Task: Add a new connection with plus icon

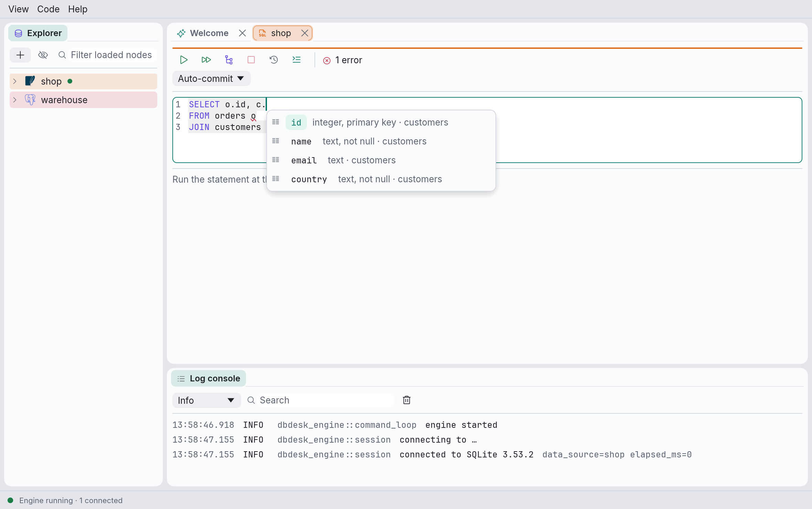Action: coord(20,55)
